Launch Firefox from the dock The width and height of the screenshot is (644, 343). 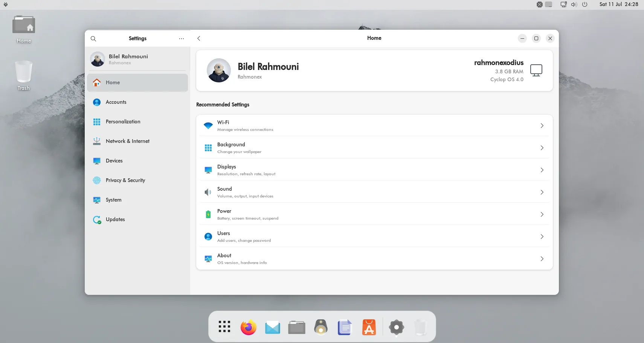click(249, 327)
